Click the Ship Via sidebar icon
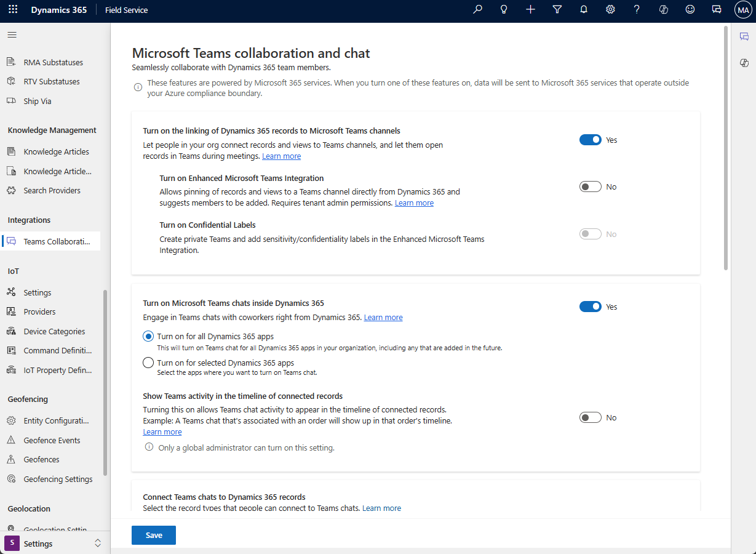Screen dimensions: 756x554 [x=11, y=101]
